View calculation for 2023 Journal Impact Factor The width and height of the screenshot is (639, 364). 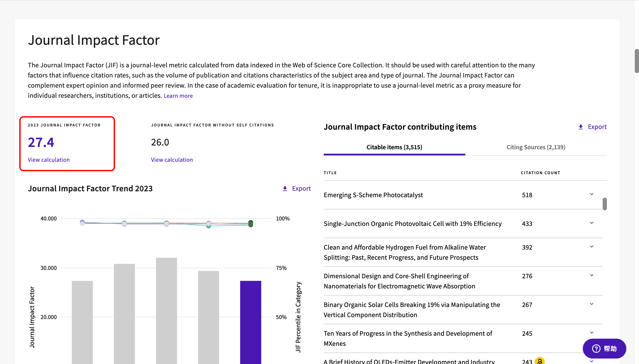(x=49, y=160)
